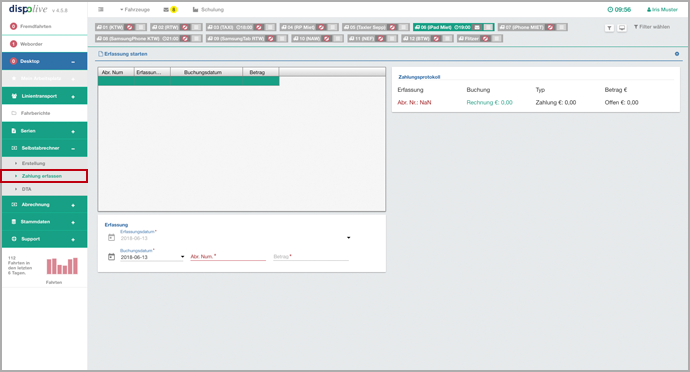Image resolution: width=690 pixels, height=372 pixels.
Task: Click the calendar icon next to Buchungsdatum
Action: (111, 257)
